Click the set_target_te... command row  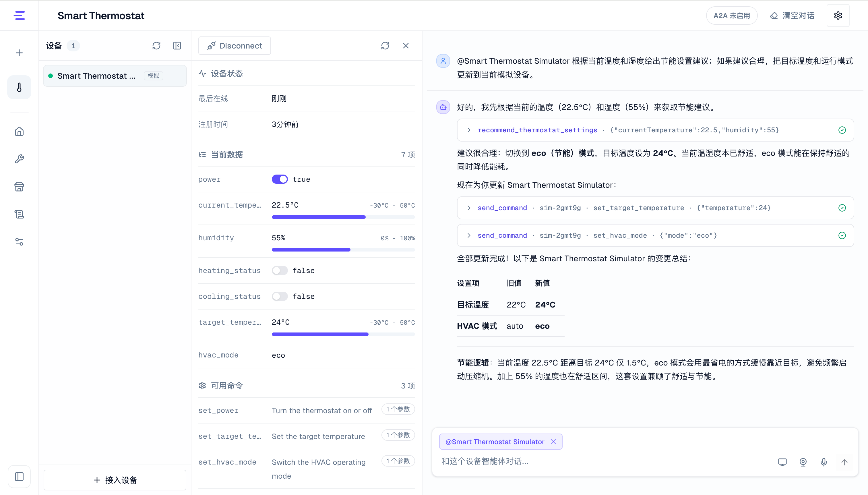pyautogui.click(x=307, y=436)
